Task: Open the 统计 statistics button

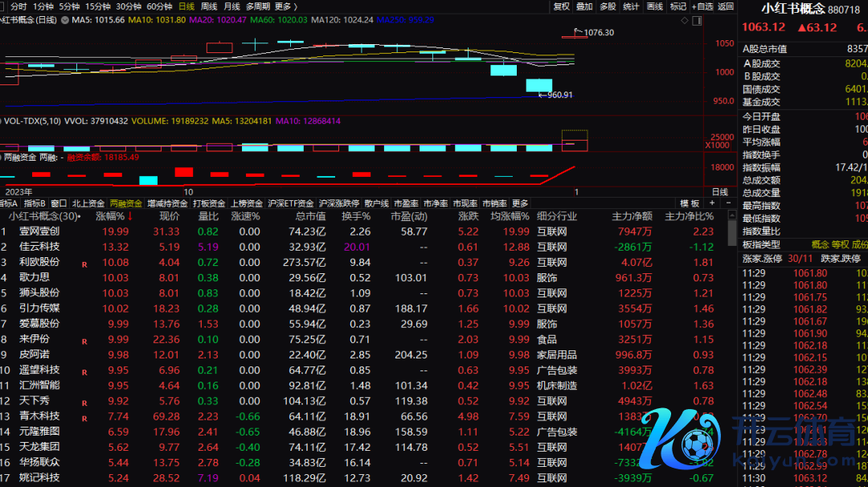Action: click(x=632, y=6)
